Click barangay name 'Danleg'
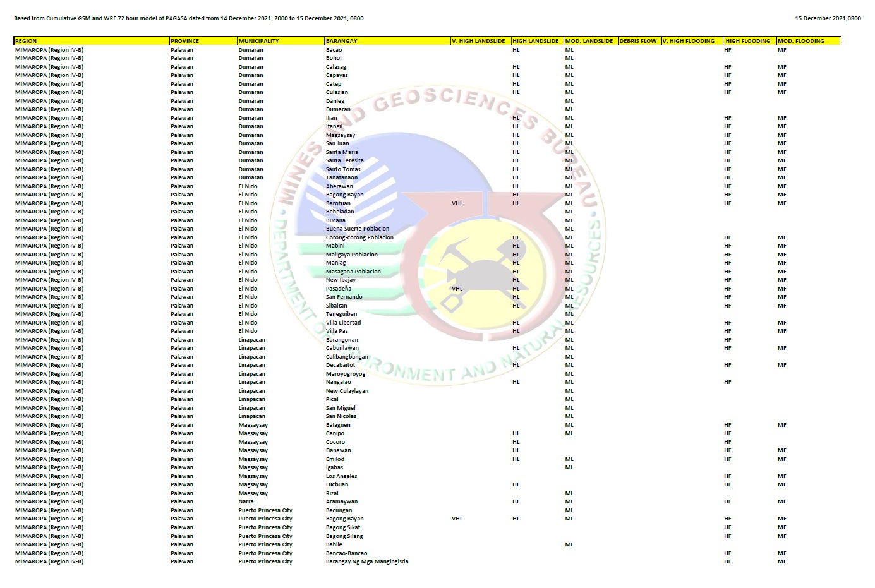The image size is (875, 588). [335, 100]
